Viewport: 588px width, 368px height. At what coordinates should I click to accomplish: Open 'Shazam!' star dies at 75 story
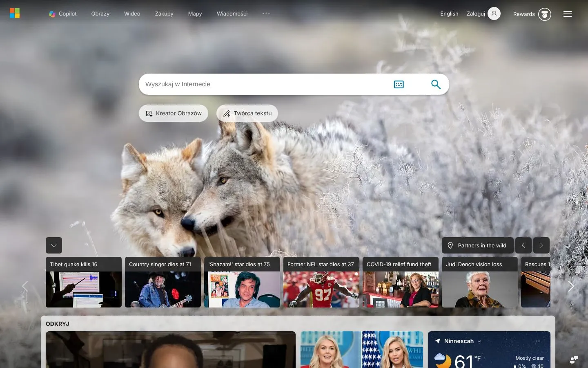(x=242, y=282)
